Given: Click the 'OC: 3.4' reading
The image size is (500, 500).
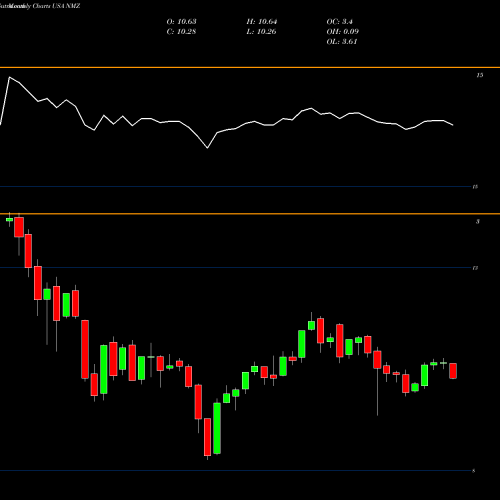Looking at the screenshot, I should [x=339, y=22].
